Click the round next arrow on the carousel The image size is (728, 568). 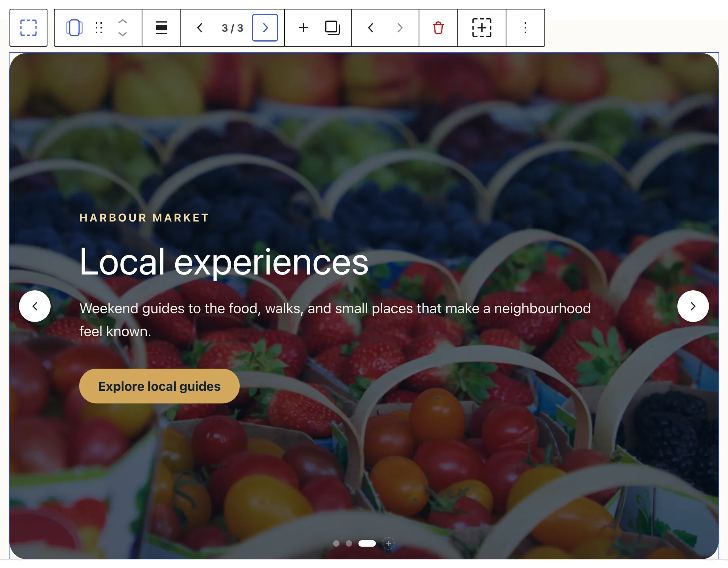pyautogui.click(x=693, y=306)
